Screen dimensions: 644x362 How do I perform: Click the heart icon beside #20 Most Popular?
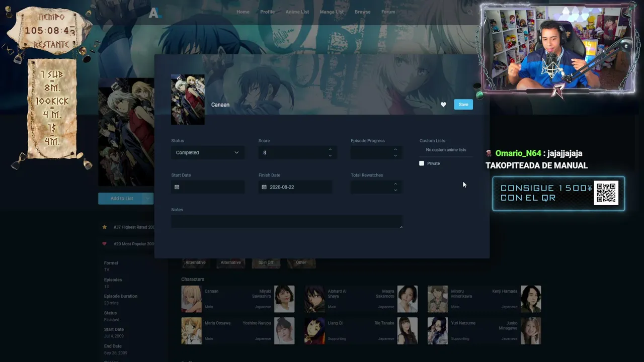click(x=105, y=244)
